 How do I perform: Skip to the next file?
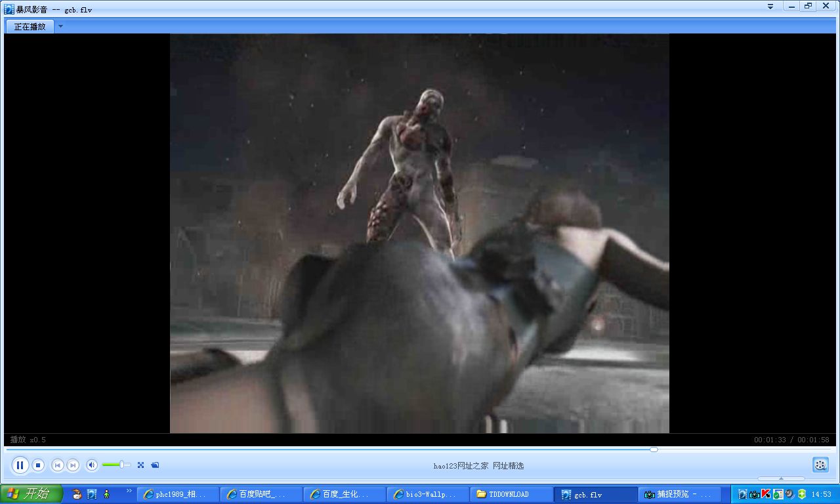pos(73,465)
